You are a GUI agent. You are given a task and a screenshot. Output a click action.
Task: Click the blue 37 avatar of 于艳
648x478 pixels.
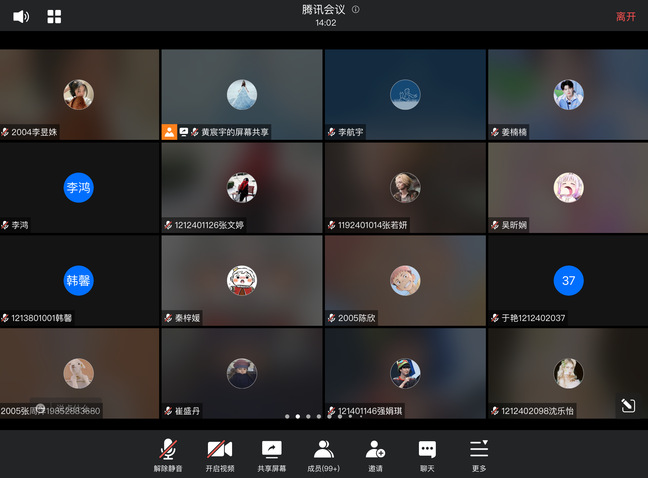pyautogui.click(x=568, y=280)
